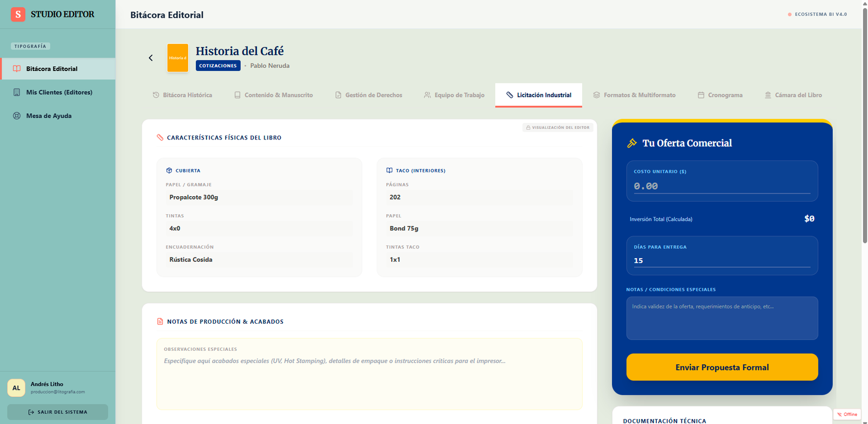Click the AL user avatar
Viewport: 868px width, 424px height.
coord(16,388)
